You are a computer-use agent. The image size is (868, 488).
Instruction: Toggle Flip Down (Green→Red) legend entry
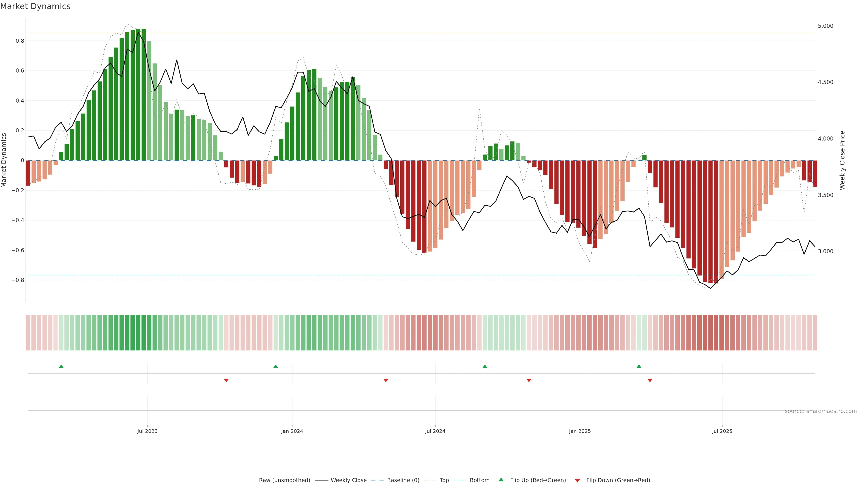(618, 480)
